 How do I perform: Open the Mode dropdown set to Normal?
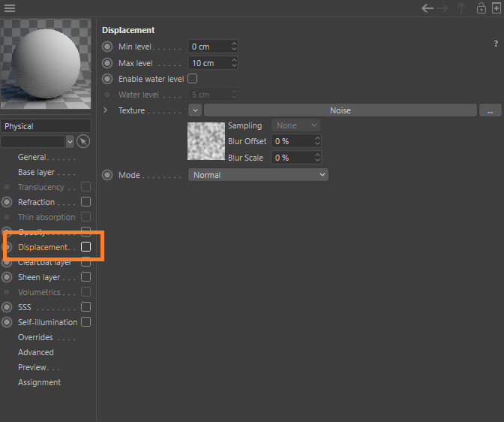[x=258, y=175]
